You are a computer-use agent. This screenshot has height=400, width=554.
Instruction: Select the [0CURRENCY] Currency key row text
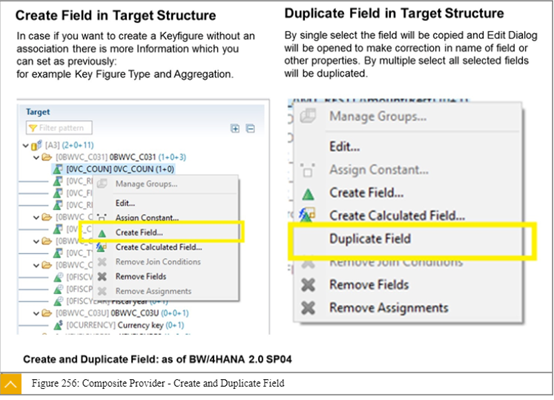pyautogui.click(x=125, y=325)
